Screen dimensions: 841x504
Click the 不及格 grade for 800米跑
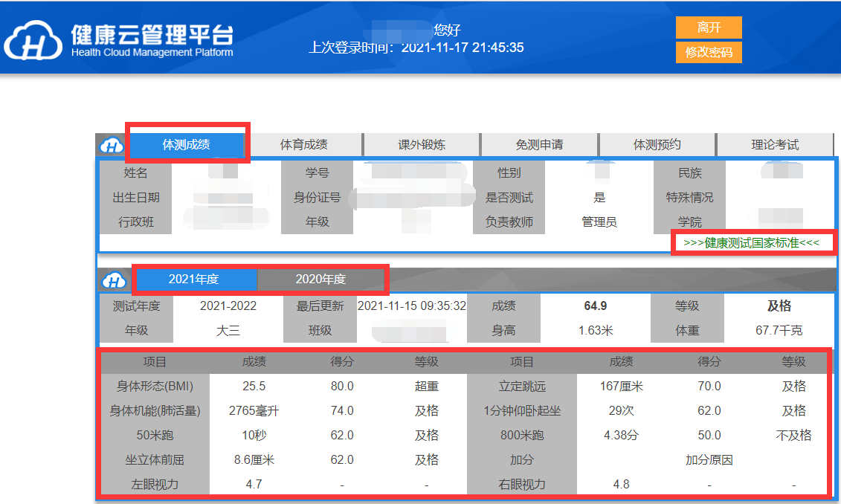(793, 435)
